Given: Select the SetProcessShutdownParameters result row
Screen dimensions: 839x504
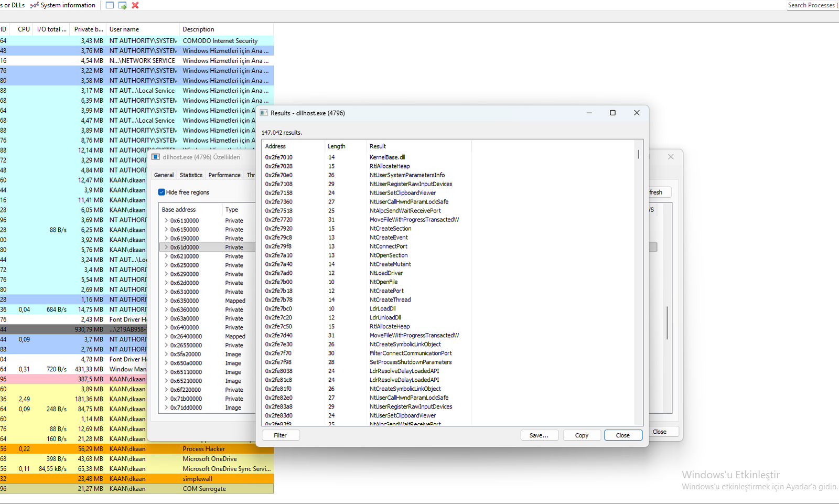Looking at the screenshot, I should (x=367, y=362).
